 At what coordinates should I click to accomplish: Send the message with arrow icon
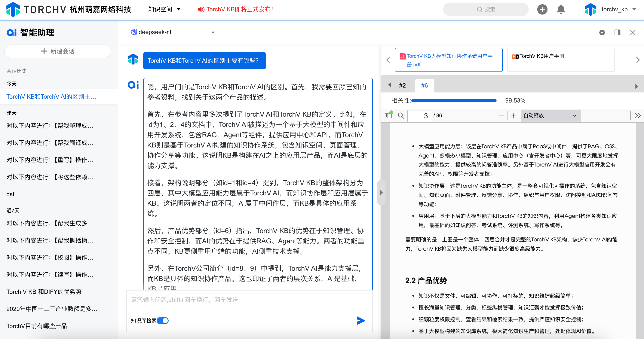(361, 321)
